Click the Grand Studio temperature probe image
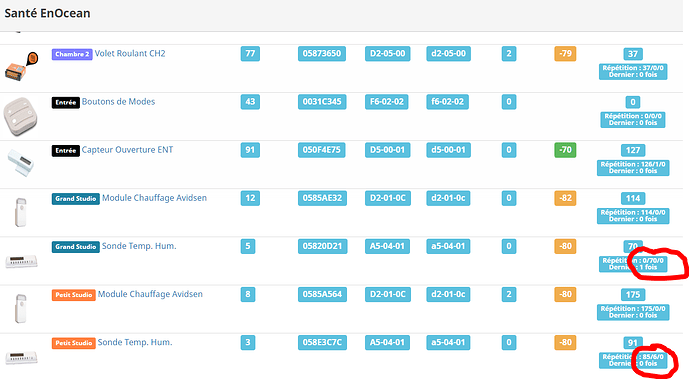 click(21, 262)
